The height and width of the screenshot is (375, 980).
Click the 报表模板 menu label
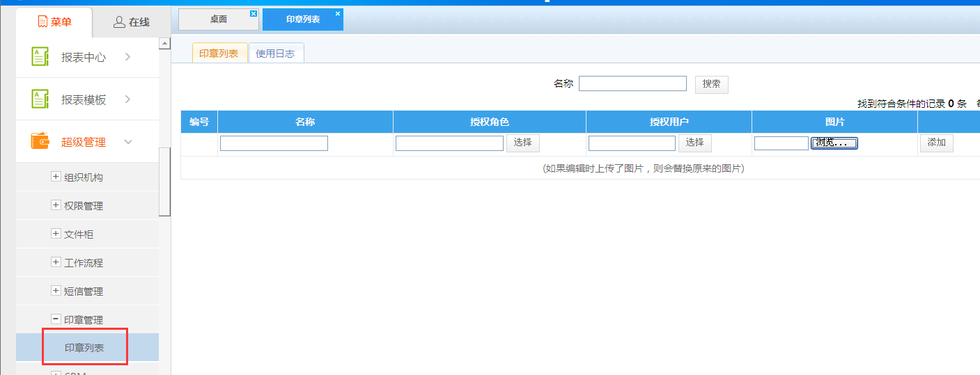[x=84, y=99]
